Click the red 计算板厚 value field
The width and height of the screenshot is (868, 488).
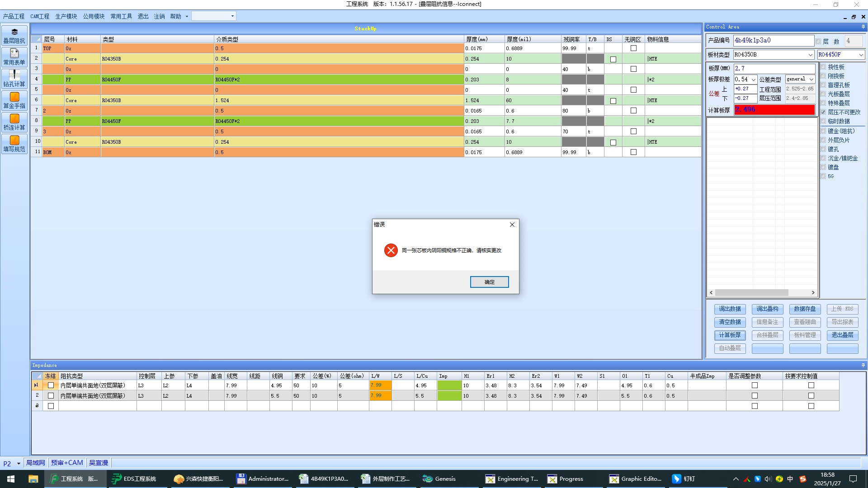tap(774, 110)
